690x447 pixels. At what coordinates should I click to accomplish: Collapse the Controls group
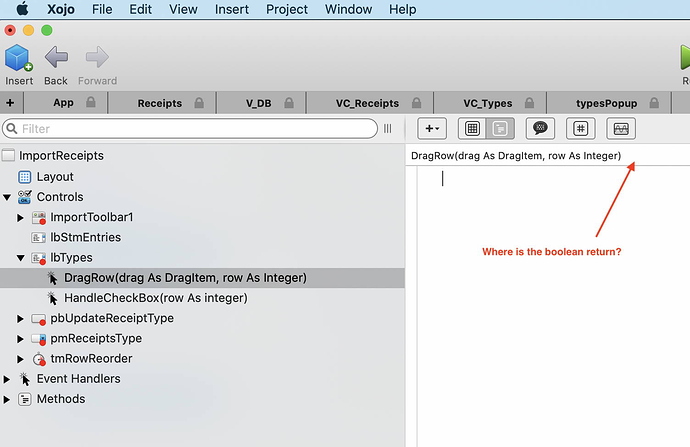pos(7,197)
